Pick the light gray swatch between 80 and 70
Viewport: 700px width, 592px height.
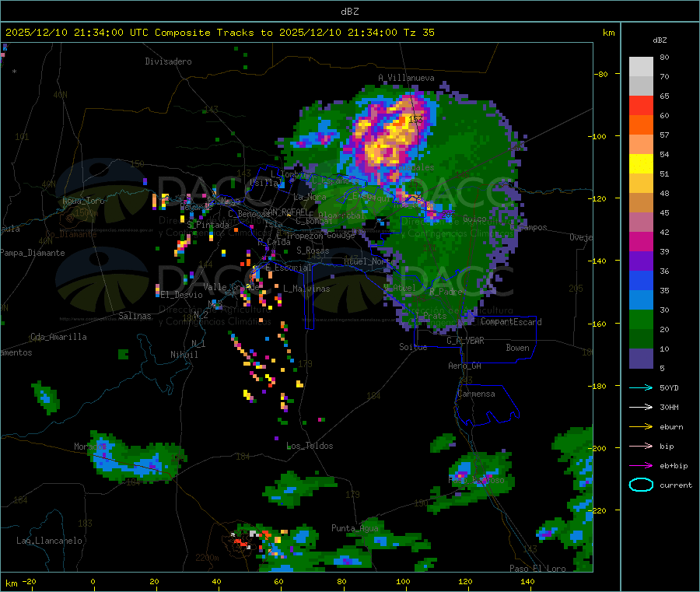641,67
